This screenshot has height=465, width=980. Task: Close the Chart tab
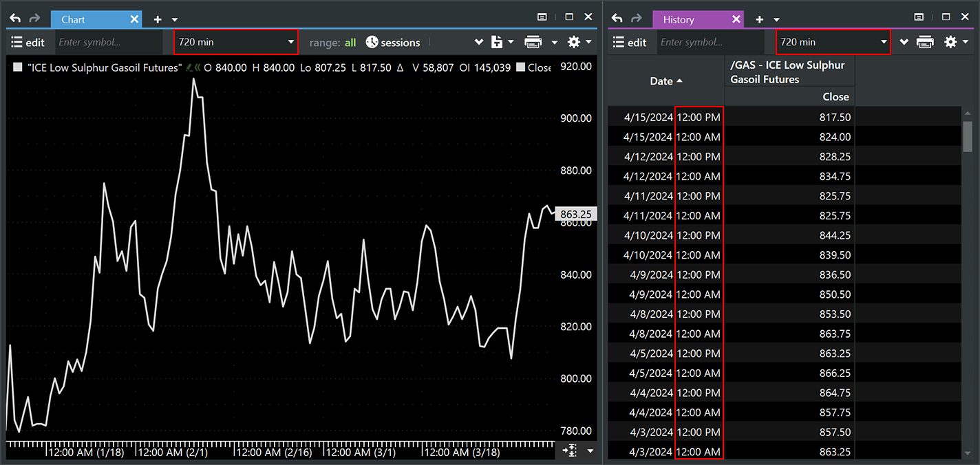(135, 19)
